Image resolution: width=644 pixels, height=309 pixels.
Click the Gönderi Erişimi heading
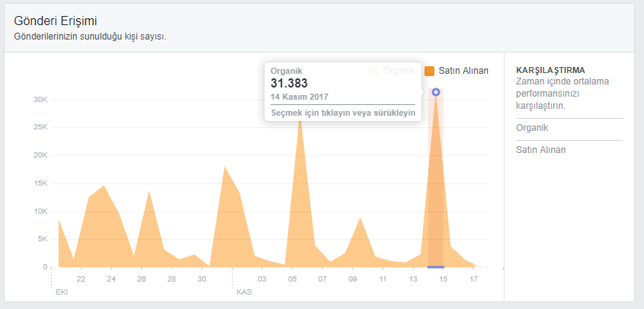(56, 21)
